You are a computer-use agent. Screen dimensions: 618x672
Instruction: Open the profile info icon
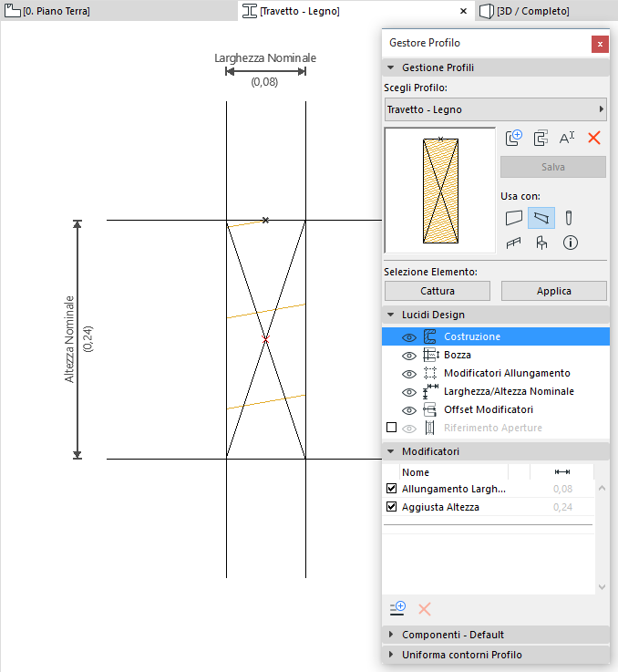pyautogui.click(x=570, y=243)
